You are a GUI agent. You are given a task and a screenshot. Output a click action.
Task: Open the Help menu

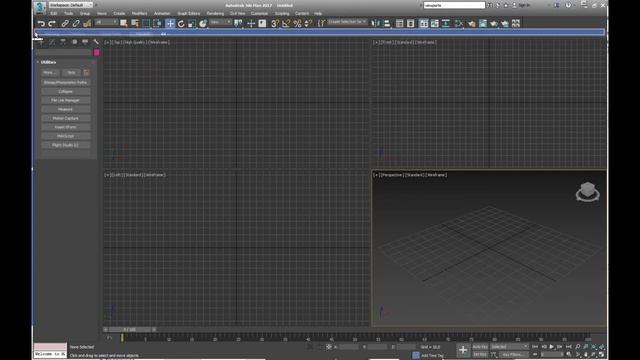click(x=318, y=13)
